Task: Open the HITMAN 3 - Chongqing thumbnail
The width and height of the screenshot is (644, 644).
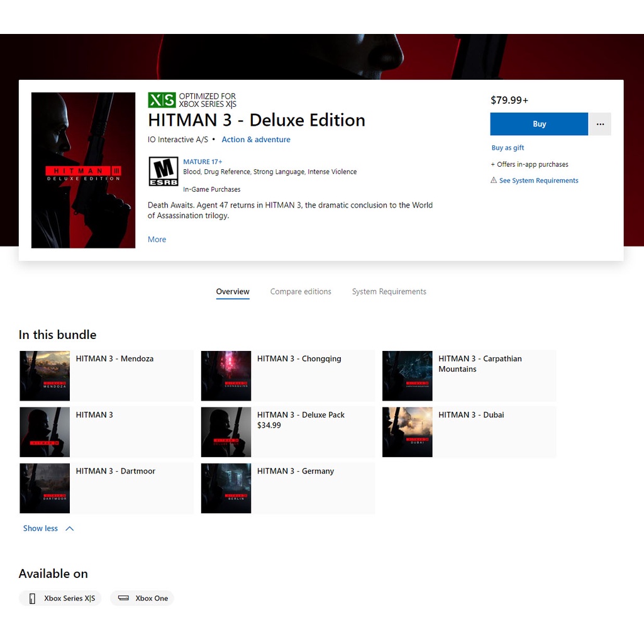Action: 226,376
